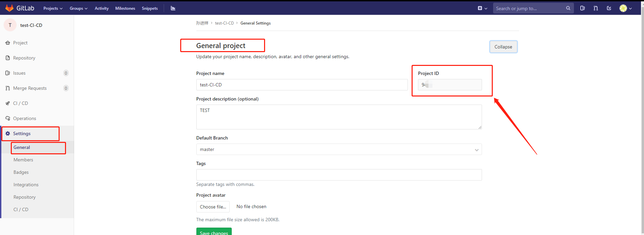The image size is (644, 235).
Task: Click the Settings gear icon
Action: [8, 133]
